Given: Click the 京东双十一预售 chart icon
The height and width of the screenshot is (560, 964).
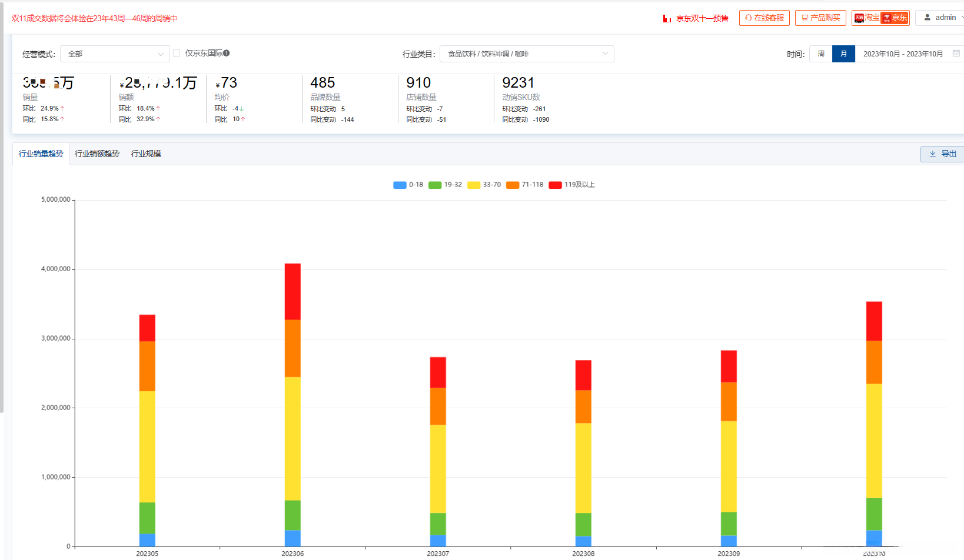Looking at the screenshot, I should click(667, 19).
